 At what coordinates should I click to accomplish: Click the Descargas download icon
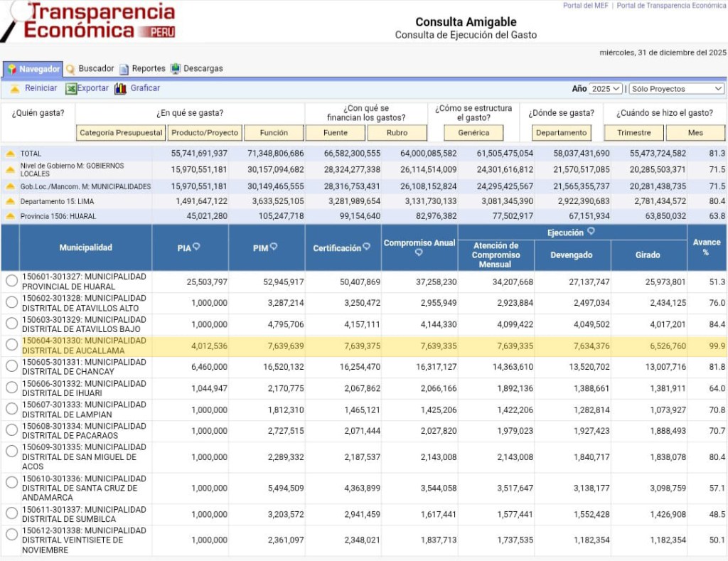tap(176, 69)
